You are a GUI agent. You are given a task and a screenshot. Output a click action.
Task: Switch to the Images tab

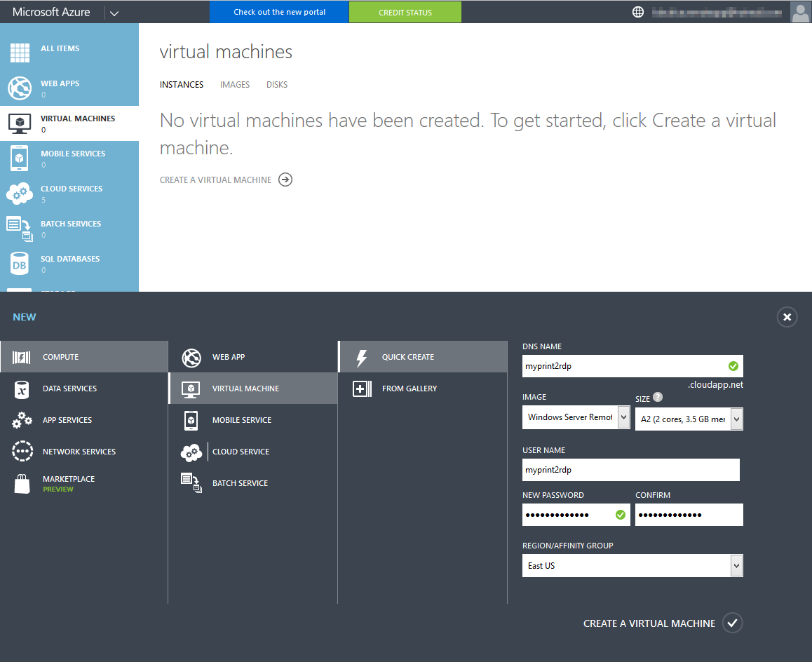click(235, 85)
